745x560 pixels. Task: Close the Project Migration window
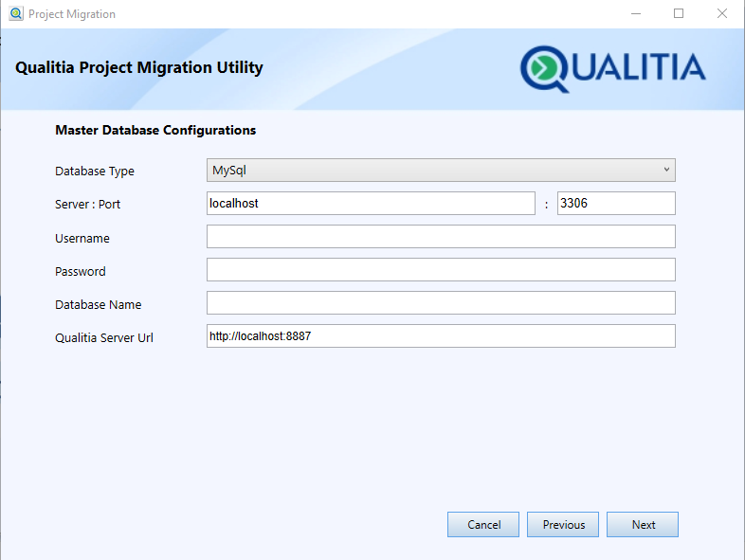pos(722,14)
